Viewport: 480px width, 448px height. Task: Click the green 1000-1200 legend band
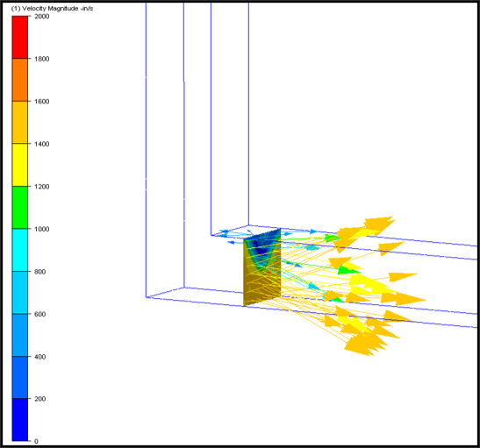(20, 207)
